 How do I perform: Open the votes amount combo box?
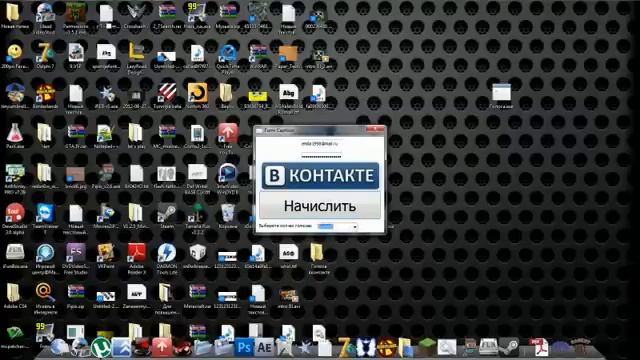click(x=338, y=226)
